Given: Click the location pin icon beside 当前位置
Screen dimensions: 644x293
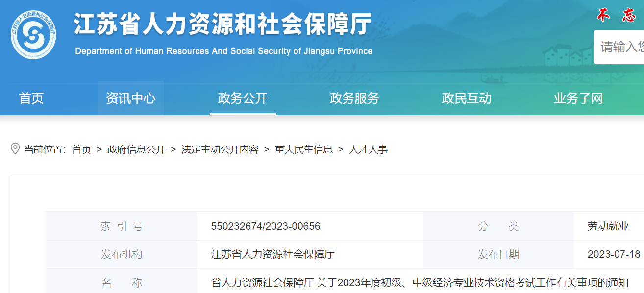Looking at the screenshot, I should (15, 149).
